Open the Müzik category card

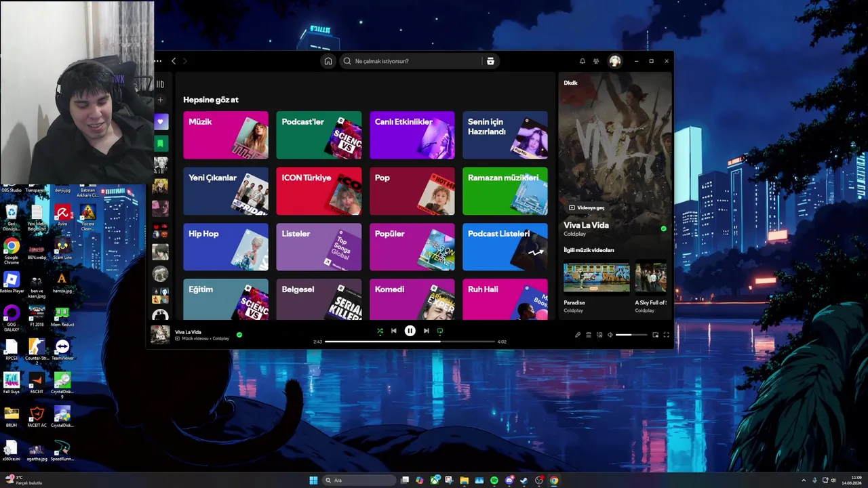[x=226, y=135]
